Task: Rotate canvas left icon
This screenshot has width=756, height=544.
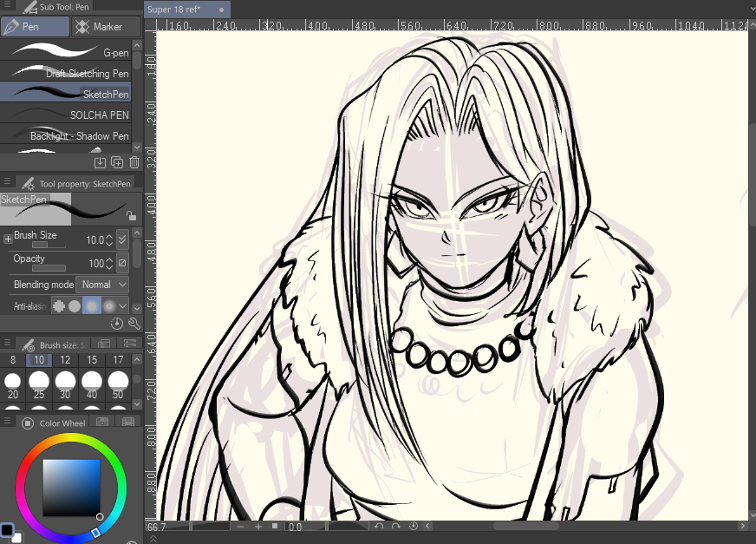Action: coord(379,526)
